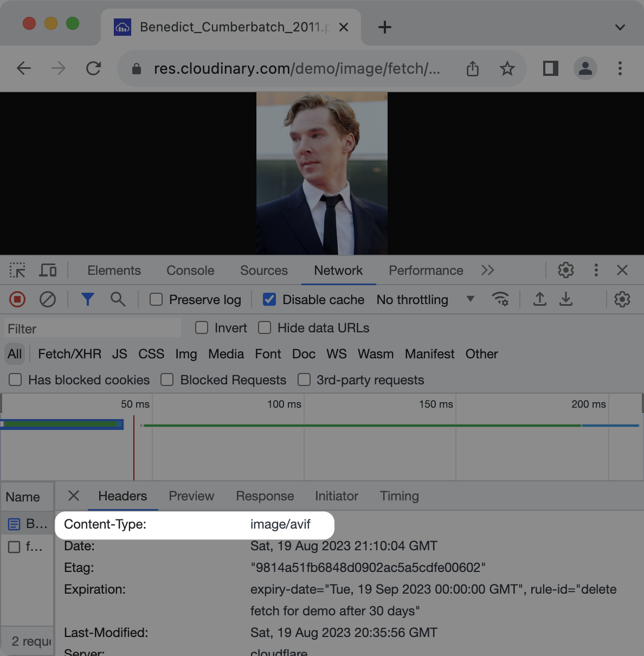
Task: Stop recording network log
Action: pyautogui.click(x=17, y=299)
